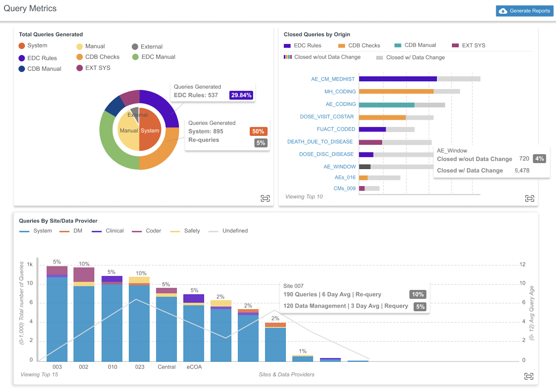Expand the Closed Queries by Origin chart

[529, 198]
